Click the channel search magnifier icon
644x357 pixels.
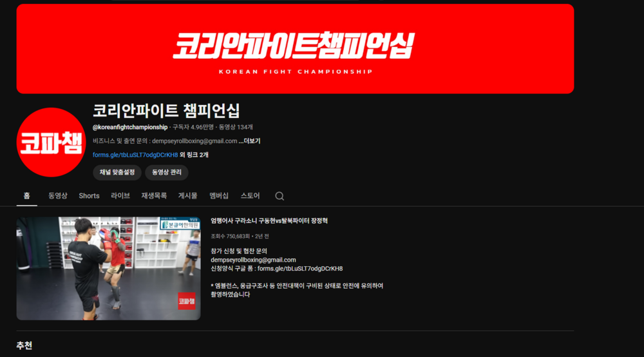pos(279,196)
